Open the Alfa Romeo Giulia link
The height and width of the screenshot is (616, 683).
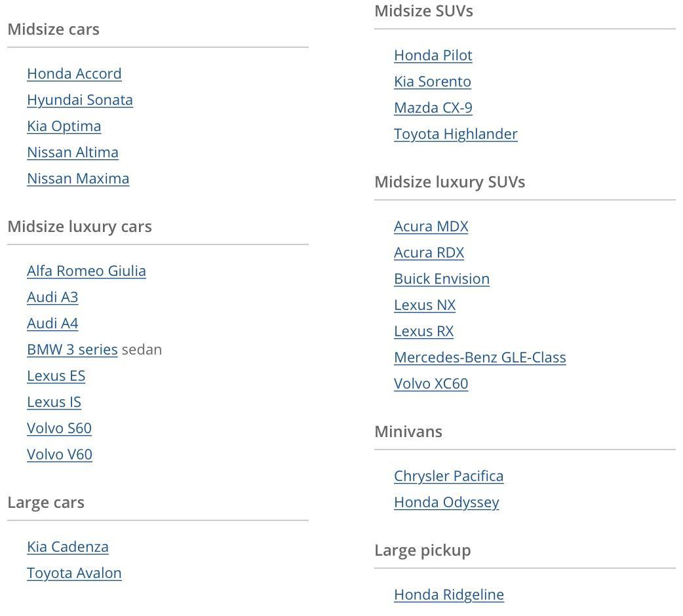click(x=87, y=271)
